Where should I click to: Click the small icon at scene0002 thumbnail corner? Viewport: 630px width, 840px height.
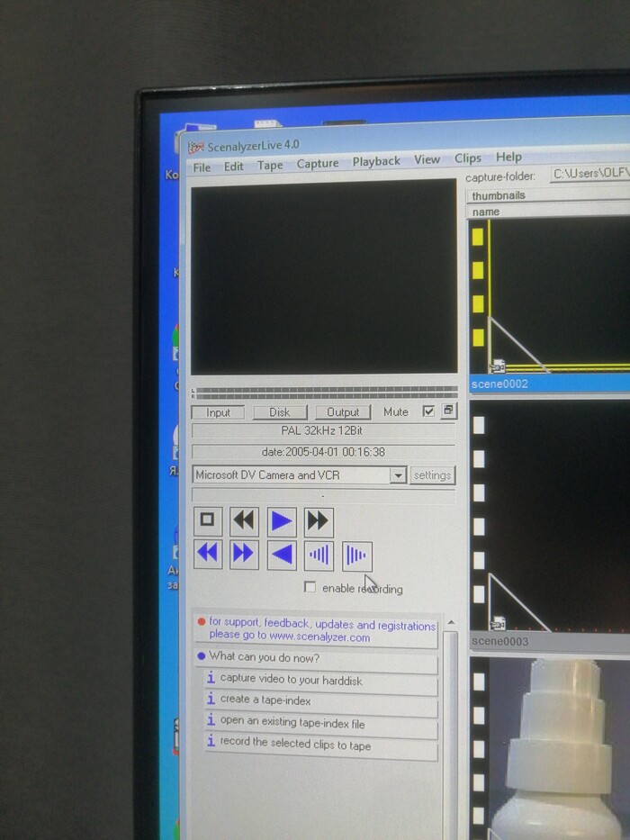(x=498, y=366)
